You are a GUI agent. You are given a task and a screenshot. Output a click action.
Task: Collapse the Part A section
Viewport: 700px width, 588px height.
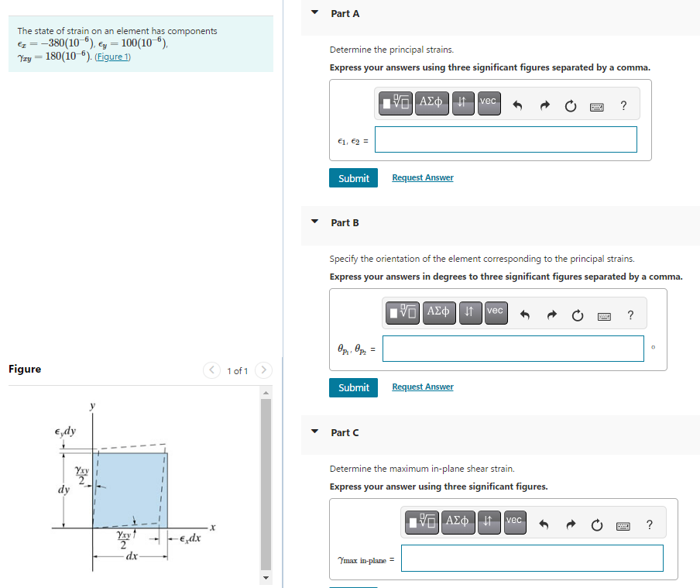[314, 12]
